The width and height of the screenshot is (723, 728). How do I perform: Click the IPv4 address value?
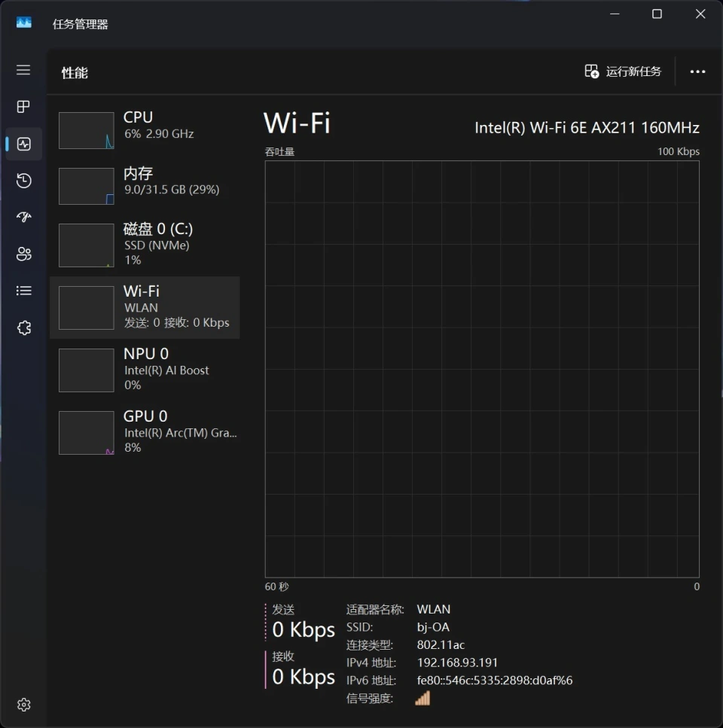457,663
